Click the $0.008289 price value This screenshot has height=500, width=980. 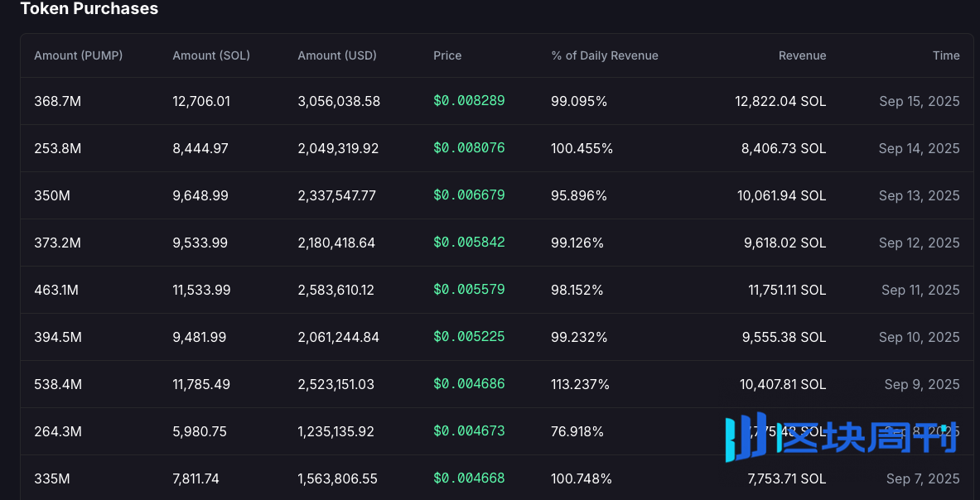pyautogui.click(x=469, y=101)
